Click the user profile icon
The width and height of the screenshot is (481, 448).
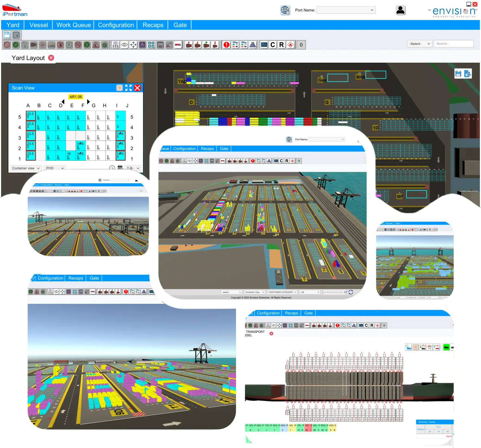(x=400, y=10)
